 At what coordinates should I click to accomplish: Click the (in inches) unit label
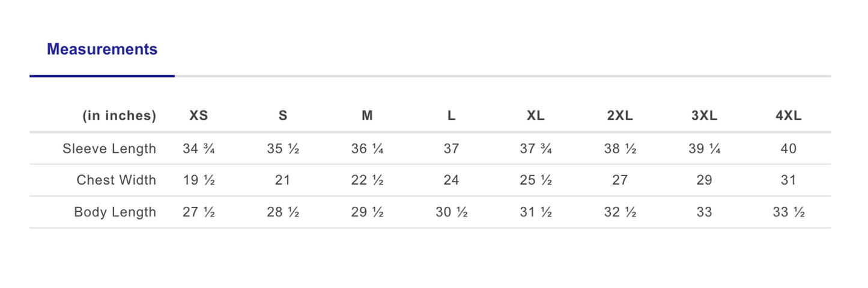119,116
